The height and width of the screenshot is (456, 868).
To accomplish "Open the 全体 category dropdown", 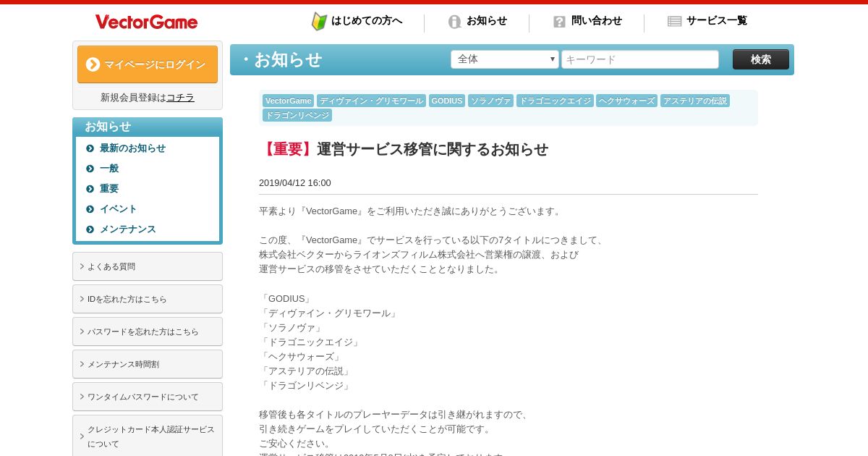I will [505, 59].
